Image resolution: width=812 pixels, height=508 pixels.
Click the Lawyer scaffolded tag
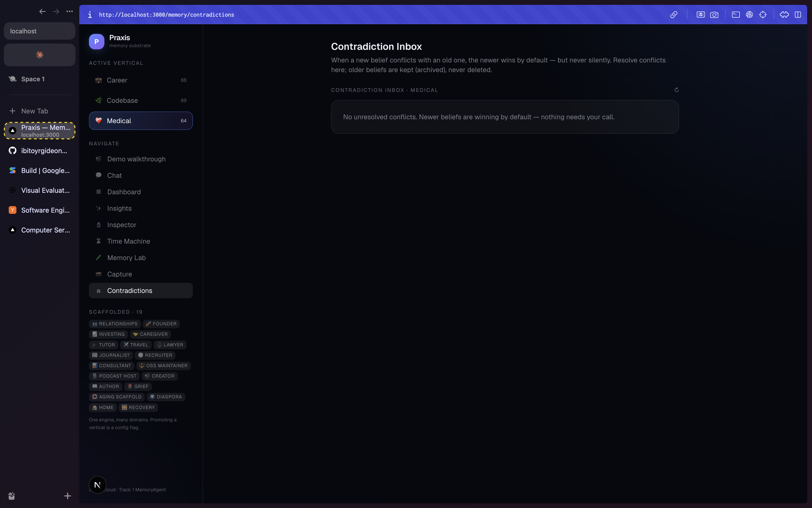[x=170, y=345]
